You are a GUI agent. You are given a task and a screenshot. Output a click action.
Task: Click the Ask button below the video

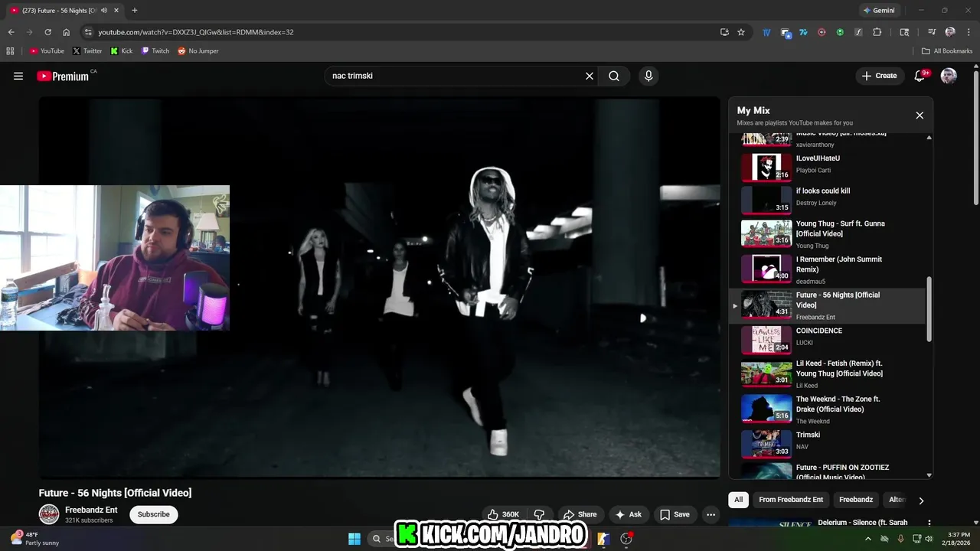point(629,514)
